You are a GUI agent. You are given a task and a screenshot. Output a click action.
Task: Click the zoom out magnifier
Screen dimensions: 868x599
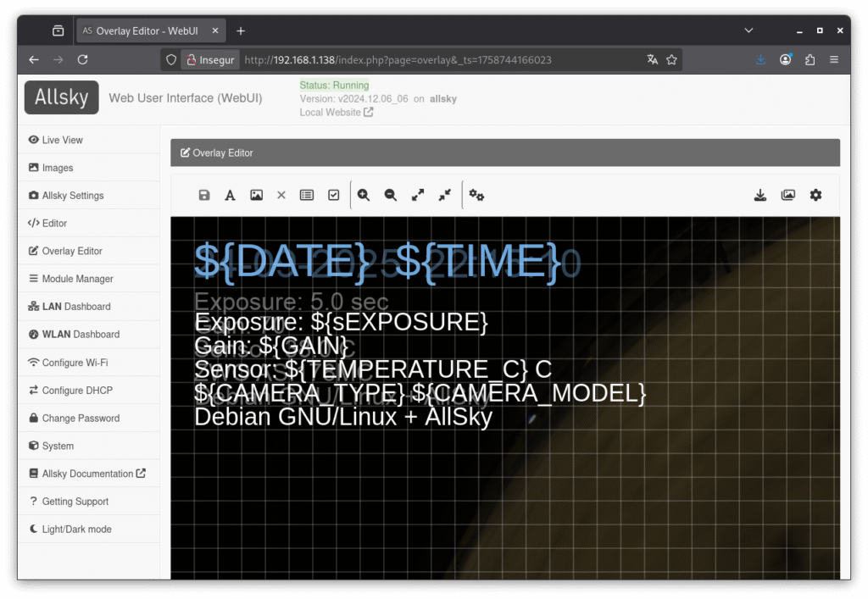point(390,195)
